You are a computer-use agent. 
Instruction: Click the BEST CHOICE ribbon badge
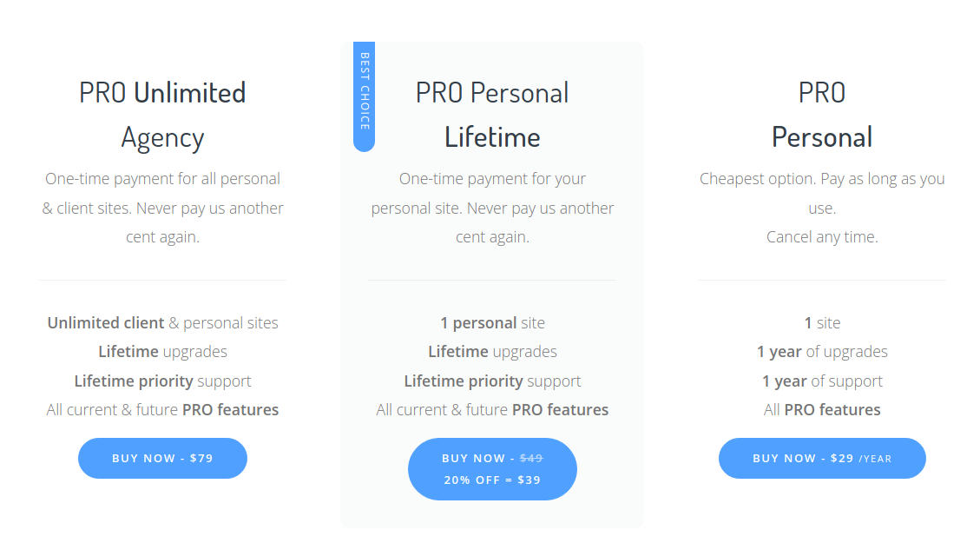[364, 96]
